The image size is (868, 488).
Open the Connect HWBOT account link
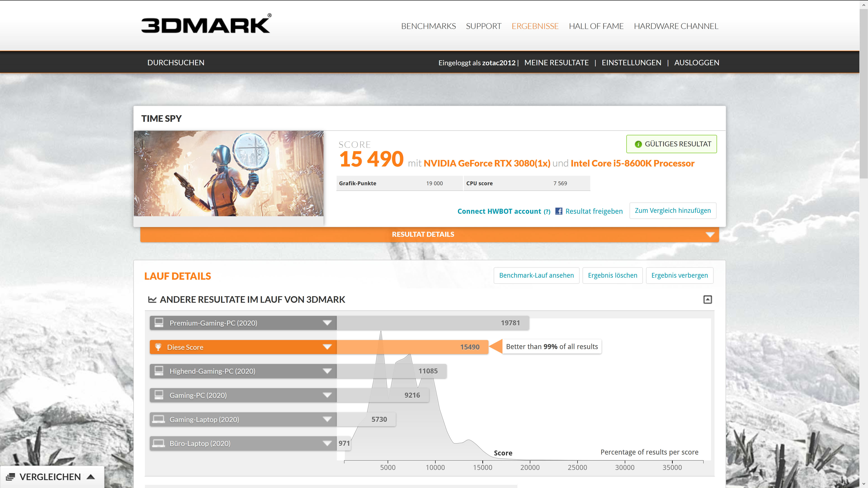(499, 211)
